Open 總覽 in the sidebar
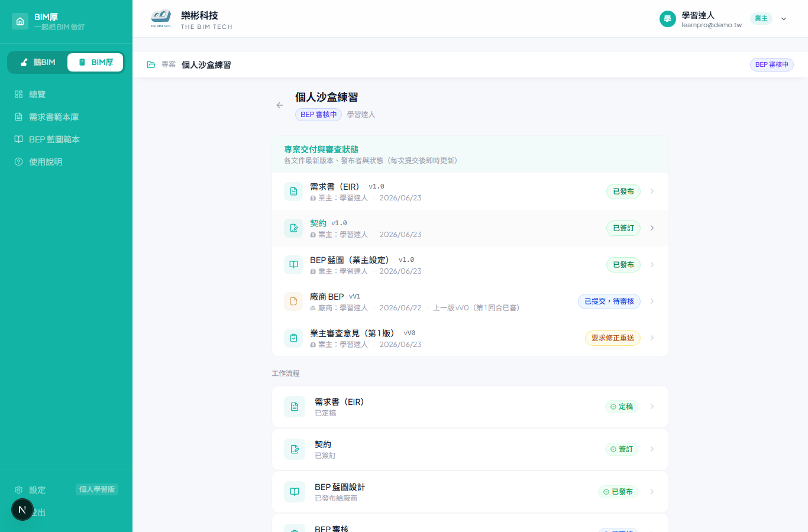The height and width of the screenshot is (532, 808). coord(66,95)
